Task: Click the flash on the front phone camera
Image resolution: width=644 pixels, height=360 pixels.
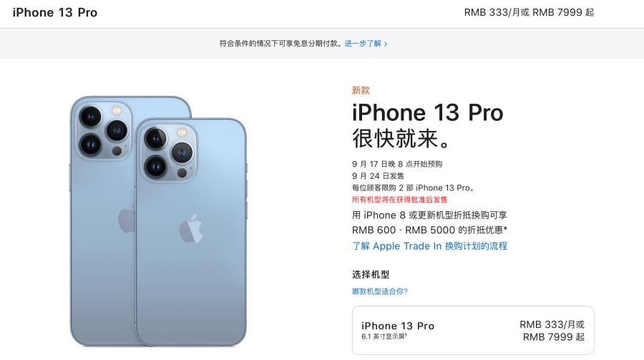Action: click(182, 132)
